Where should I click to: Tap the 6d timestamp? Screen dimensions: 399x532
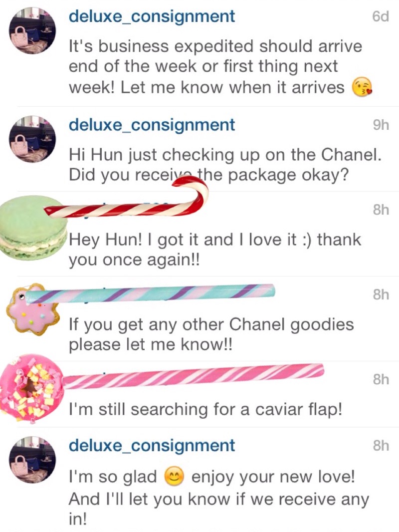click(381, 16)
